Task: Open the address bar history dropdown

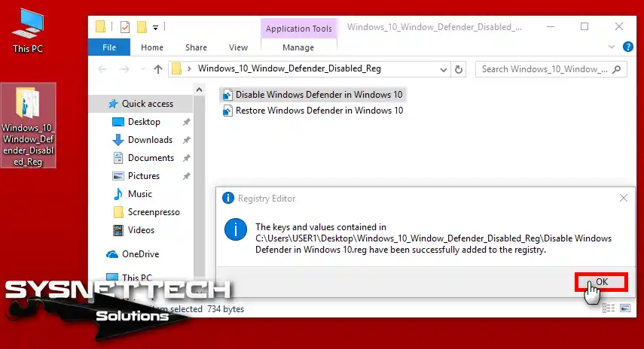Action: point(442,69)
